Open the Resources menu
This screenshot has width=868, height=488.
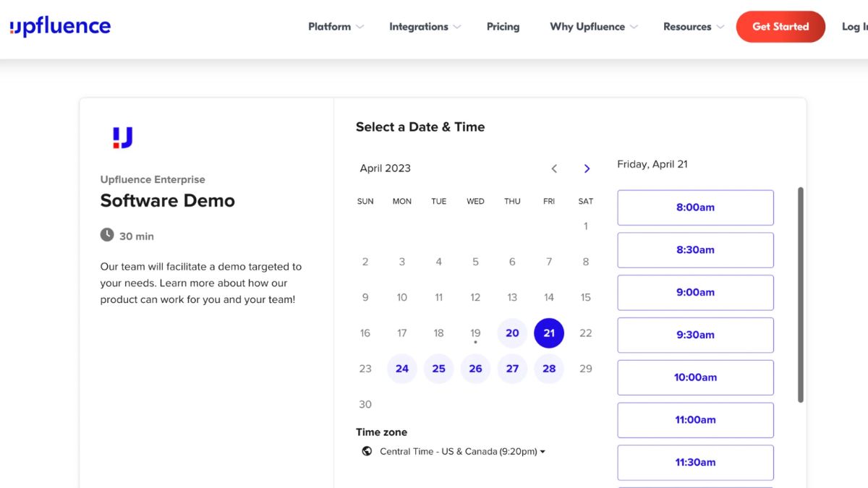point(693,27)
